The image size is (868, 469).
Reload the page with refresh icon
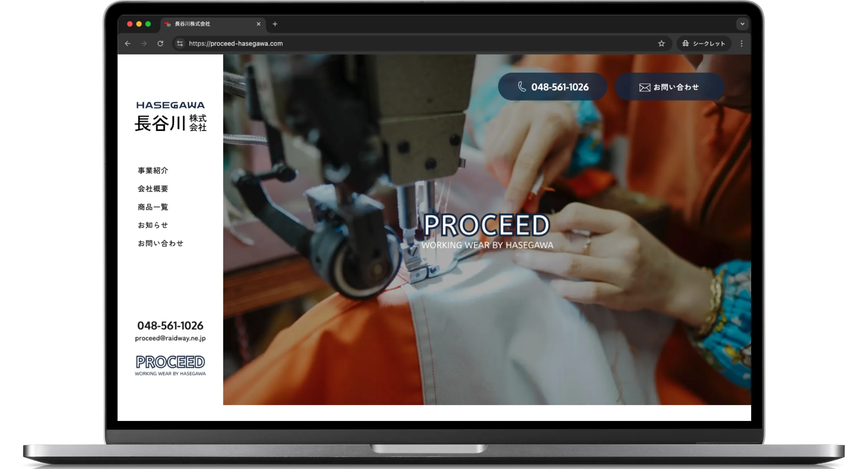160,43
